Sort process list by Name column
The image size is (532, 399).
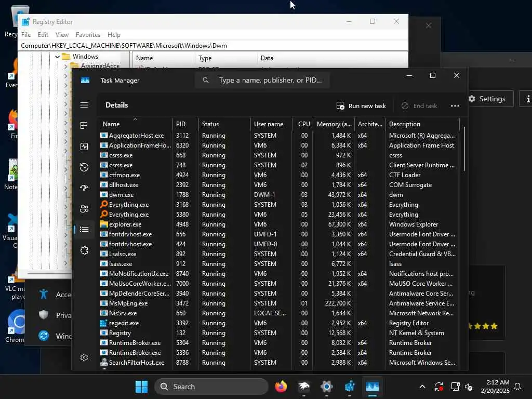coord(135,124)
